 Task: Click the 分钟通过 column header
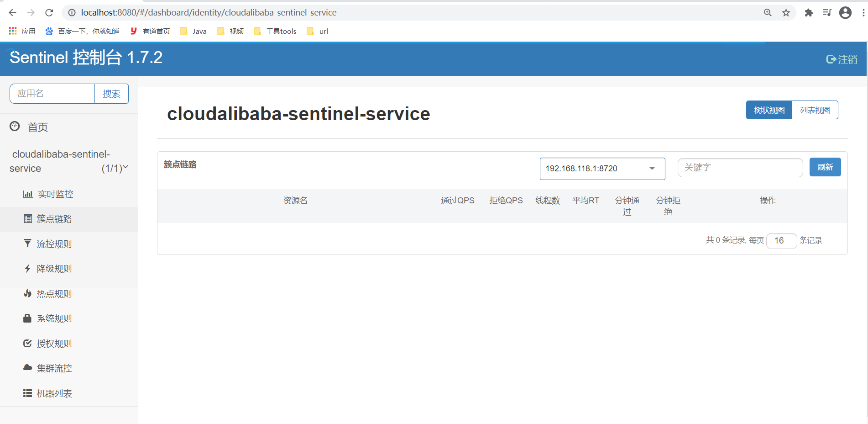pyautogui.click(x=627, y=206)
